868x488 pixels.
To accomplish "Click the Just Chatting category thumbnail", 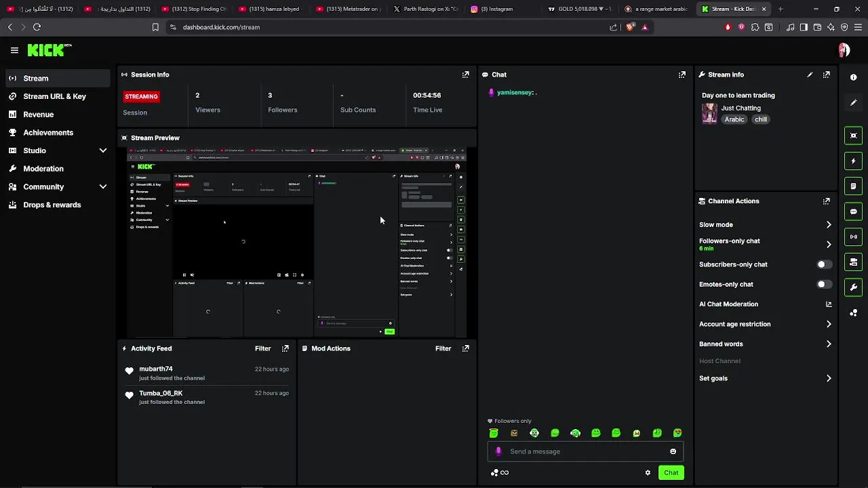I will (x=709, y=113).
